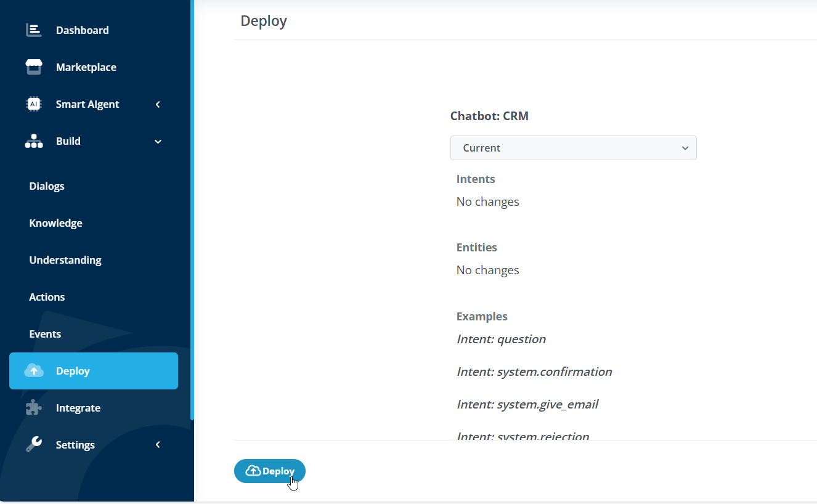This screenshot has height=504, width=817.
Task: Click the Marketplace storefront icon
Action: point(34,67)
